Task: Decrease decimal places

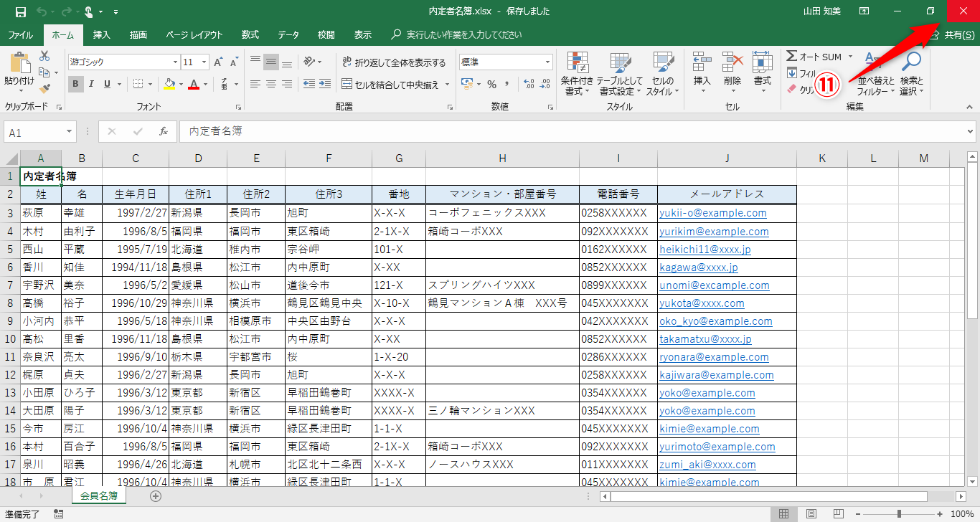Action: click(x=545, y=84)
